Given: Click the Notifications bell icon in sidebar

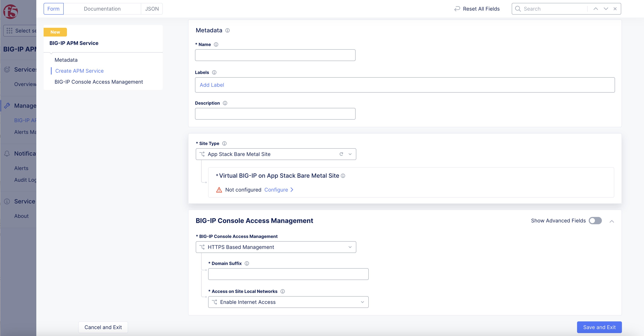Looking at the screenshot, I should point(7,154).
